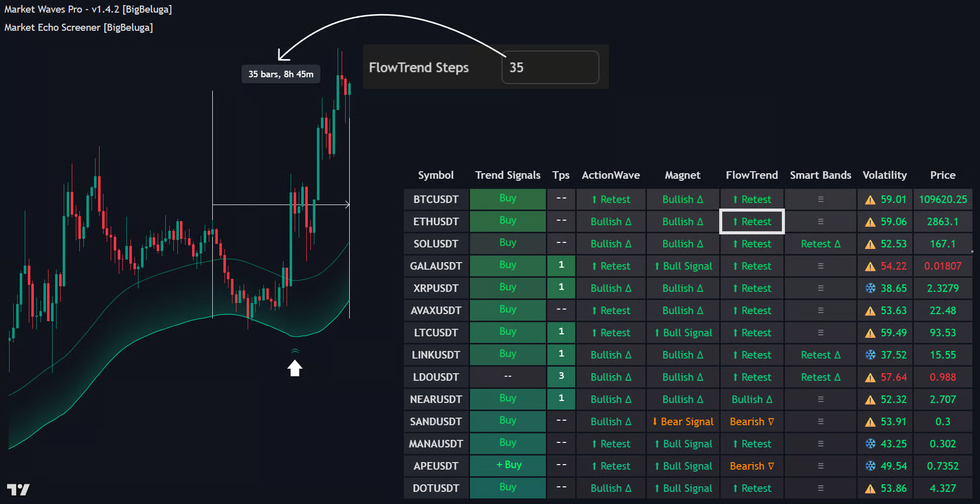This screenshot has height=504, width=980.
Task: Click the BTCUSDT Smart Bands neutral icon
Action: [x=820, y=199]
